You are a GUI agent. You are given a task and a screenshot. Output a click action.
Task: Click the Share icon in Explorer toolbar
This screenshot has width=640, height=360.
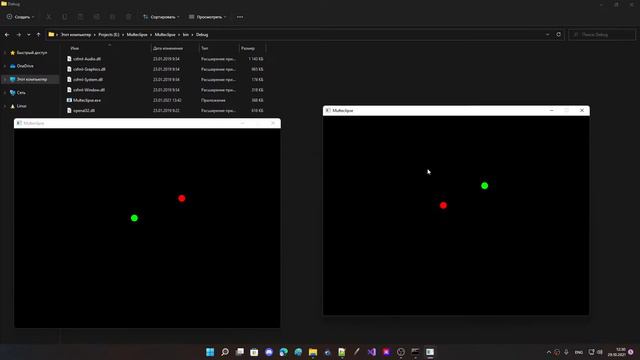(112, 17)
